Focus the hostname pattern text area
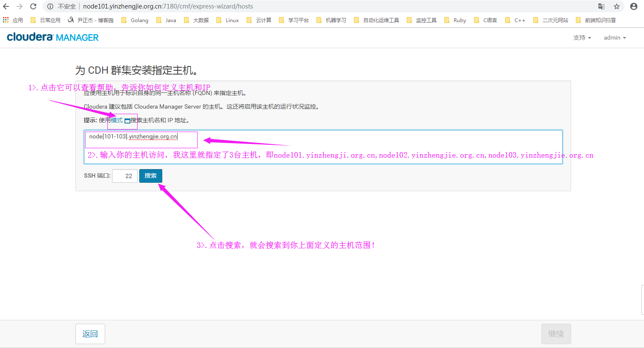 [323, 147]
